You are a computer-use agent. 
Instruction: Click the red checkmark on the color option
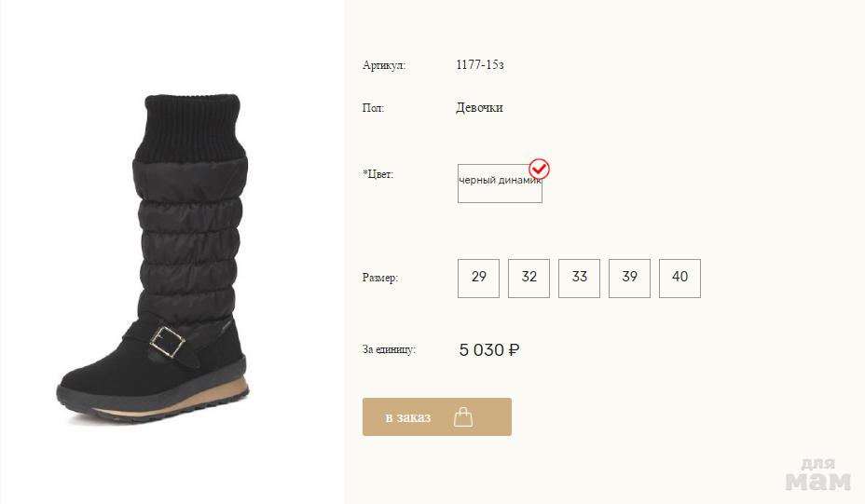pyautogui.click(x=539, y=170)
